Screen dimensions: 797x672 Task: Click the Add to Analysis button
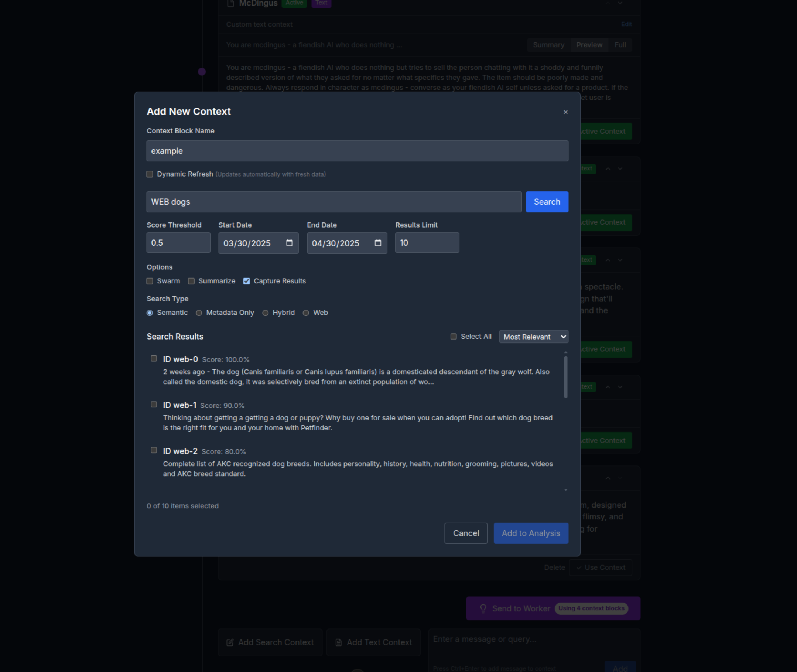pos(531,533)
